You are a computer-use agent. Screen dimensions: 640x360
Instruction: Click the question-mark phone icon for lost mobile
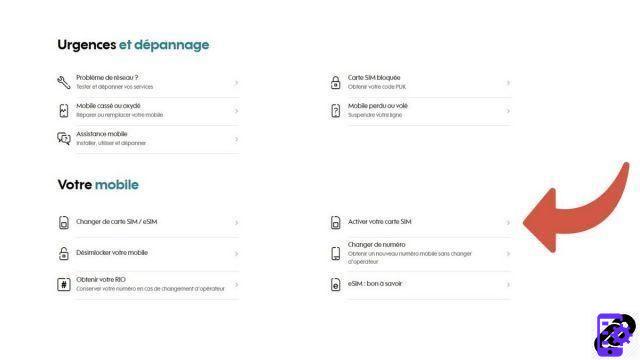coord(336,111)
